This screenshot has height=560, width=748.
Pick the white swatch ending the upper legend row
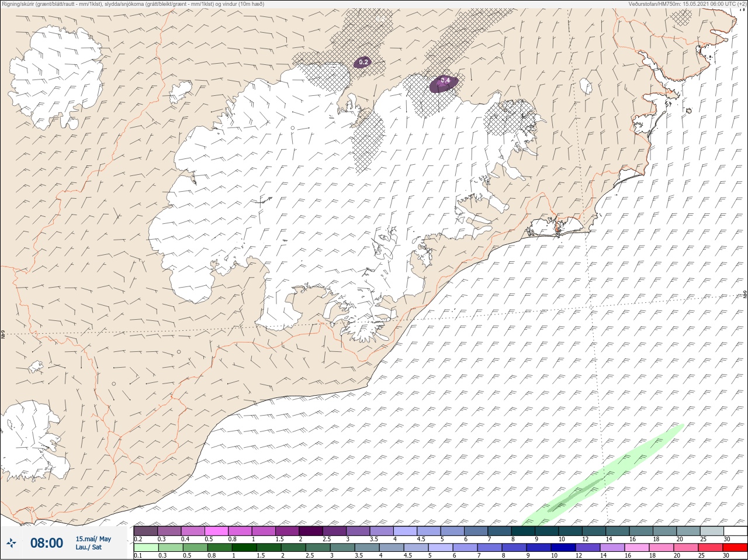[735, 531]
